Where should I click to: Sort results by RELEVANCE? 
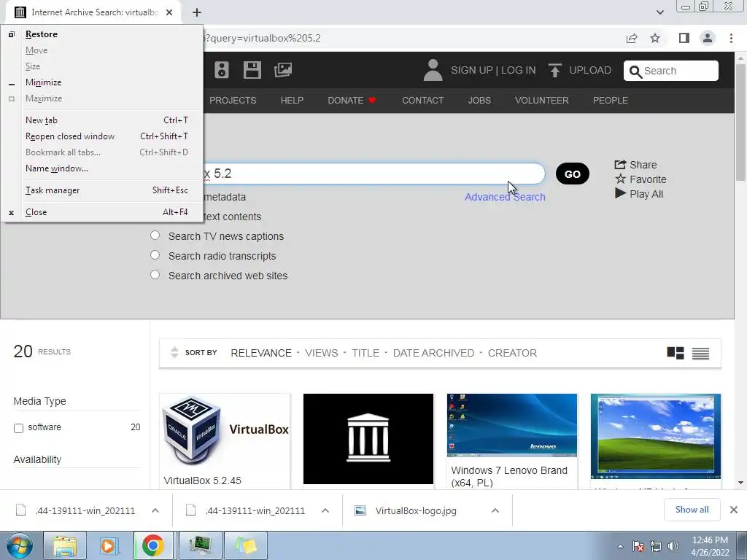261,353
